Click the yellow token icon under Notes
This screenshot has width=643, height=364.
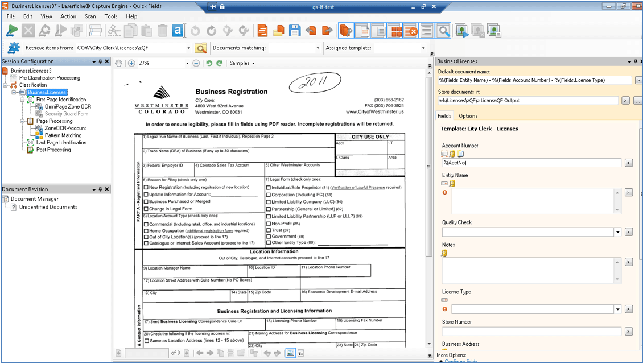pyautogui.click(x=444, y=253)
